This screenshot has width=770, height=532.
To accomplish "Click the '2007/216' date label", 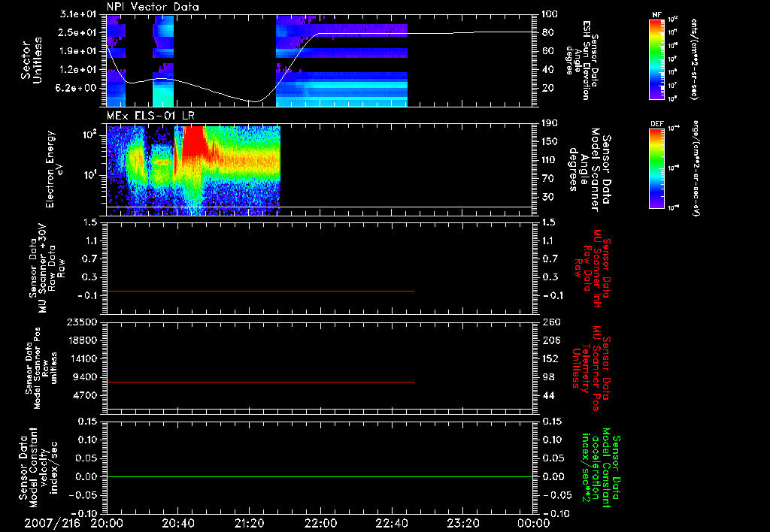I will pos(52,524).
